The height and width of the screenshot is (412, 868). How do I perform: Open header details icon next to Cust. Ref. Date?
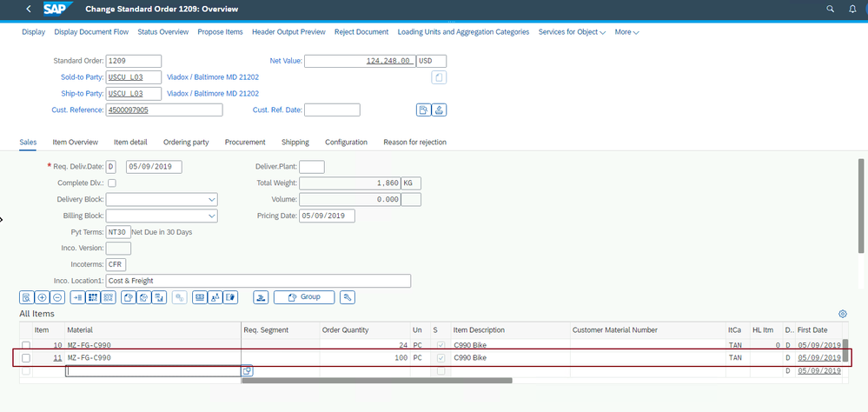[423, 110]
